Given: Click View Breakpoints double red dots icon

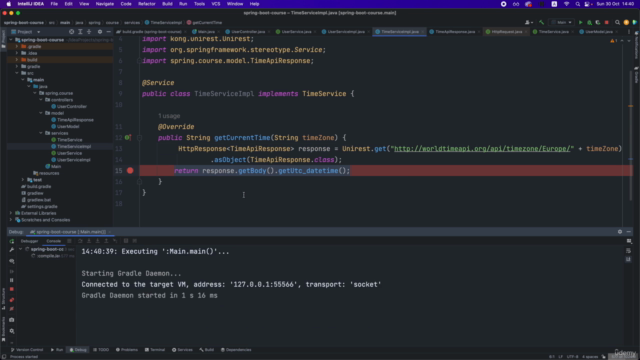Looking at the screenshot, I should (x=12, y=300).
